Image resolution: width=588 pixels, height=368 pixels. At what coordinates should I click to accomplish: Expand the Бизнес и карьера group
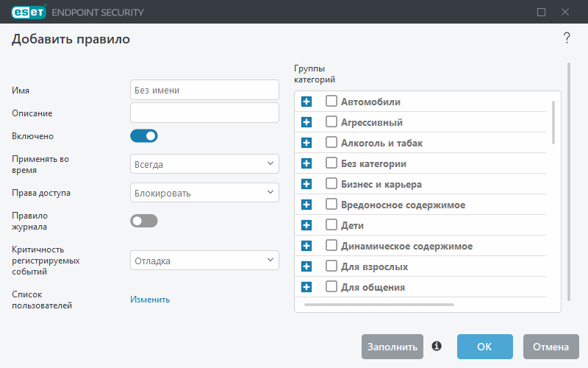point(306,184)
